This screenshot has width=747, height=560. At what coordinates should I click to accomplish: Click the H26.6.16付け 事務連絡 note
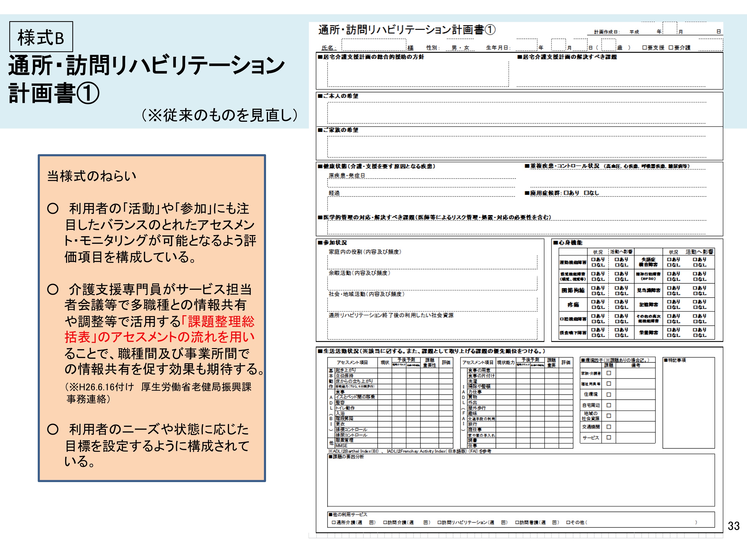tap(158, 393)
